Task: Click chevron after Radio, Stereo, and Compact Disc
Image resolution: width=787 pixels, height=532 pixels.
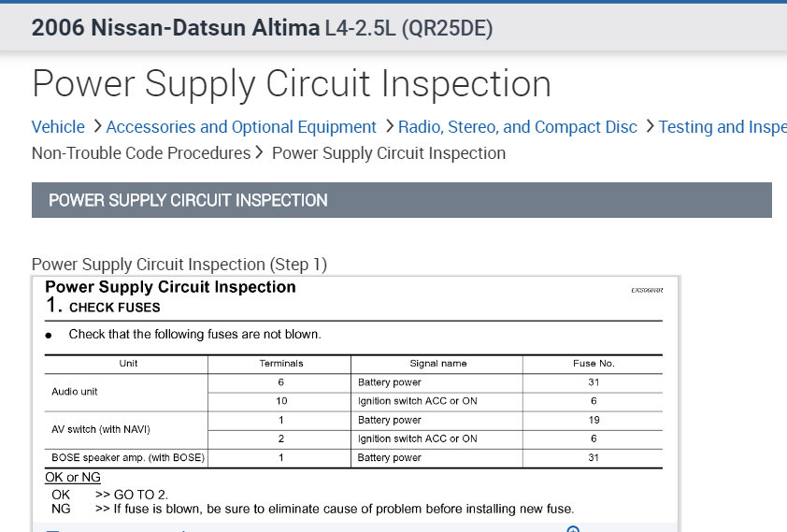Action: pos(650,127)
